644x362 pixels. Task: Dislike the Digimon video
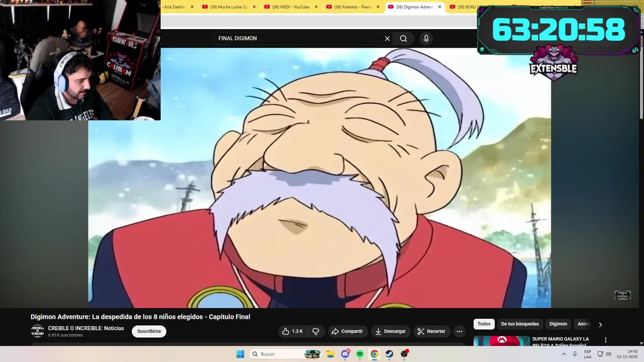[316, 331]
